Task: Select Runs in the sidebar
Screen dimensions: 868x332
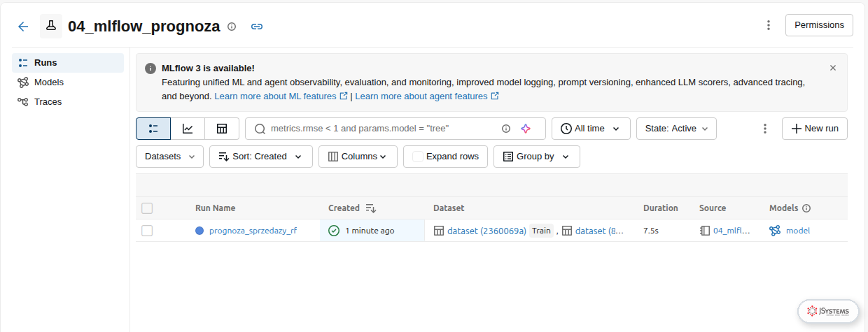Action: coord(68,63)
